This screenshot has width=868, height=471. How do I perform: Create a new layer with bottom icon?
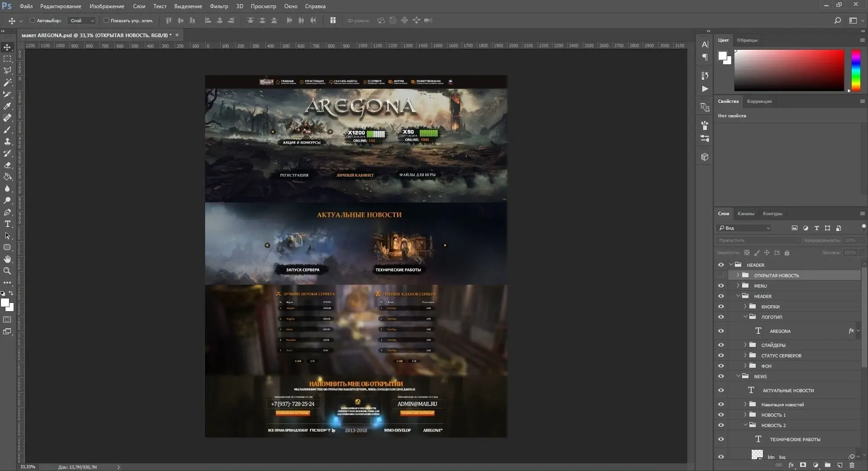(840, 465)
